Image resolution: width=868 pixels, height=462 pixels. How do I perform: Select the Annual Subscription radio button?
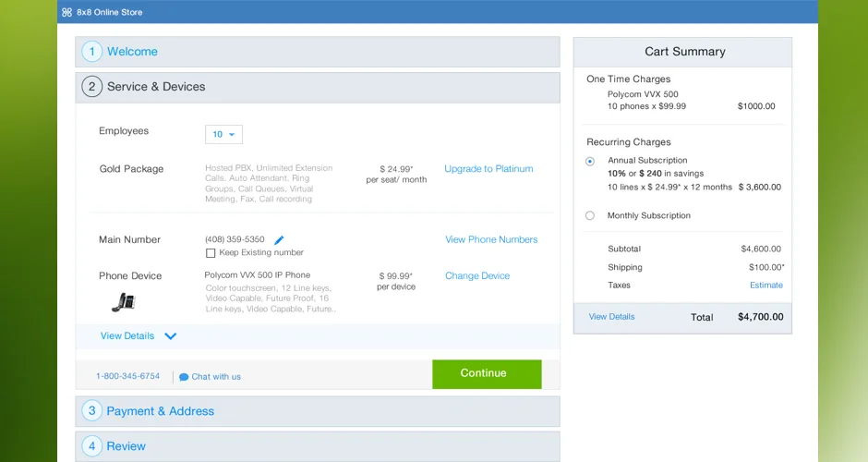[x=590, y=161]
